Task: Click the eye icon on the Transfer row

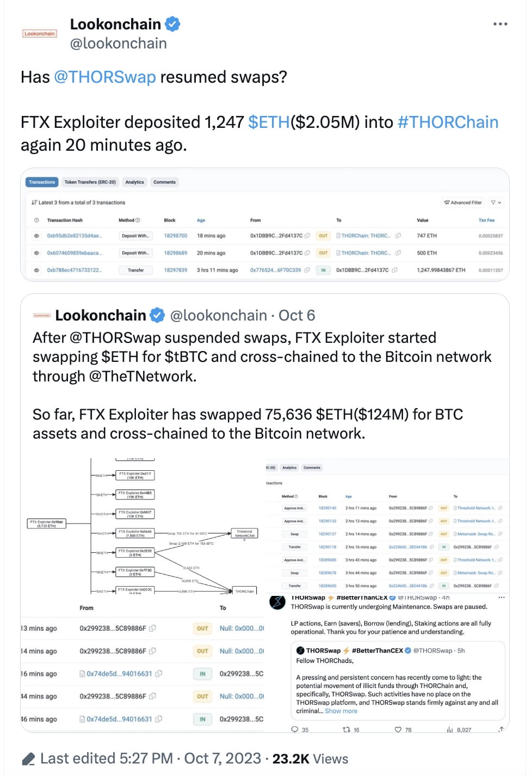Action: click(36, 270)
